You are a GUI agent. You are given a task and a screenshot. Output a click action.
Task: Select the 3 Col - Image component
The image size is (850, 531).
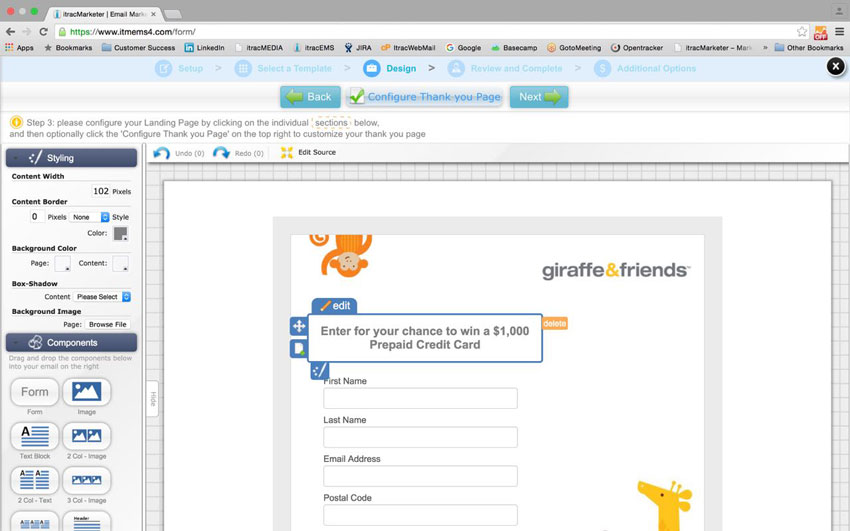(x=86, y=480)
